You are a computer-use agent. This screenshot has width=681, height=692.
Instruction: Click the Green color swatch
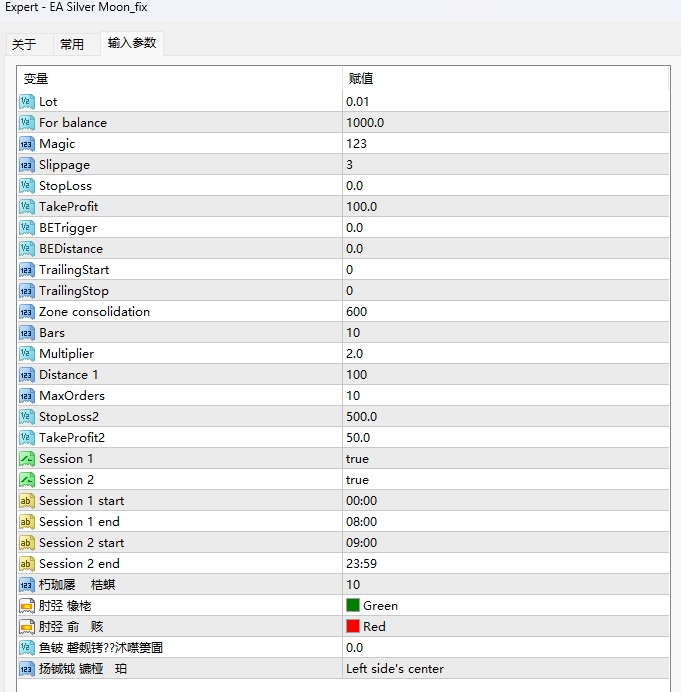(x=353, y=606)
